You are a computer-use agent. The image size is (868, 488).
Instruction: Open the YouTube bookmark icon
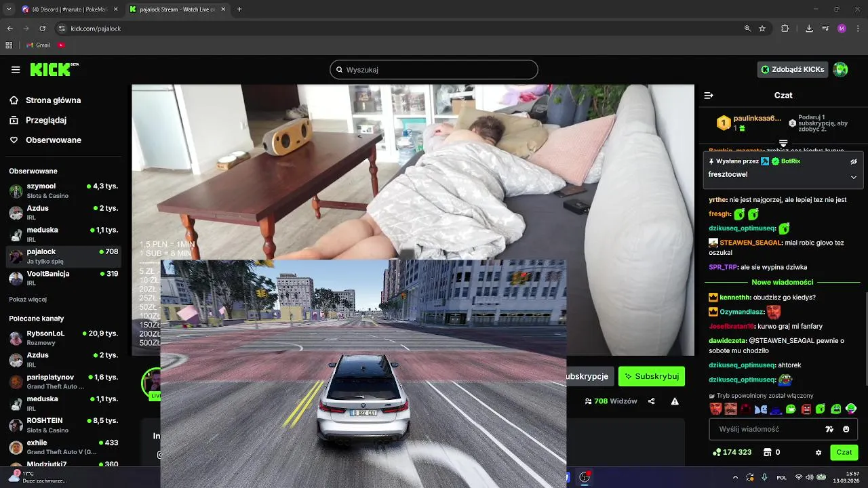[61, 45]
